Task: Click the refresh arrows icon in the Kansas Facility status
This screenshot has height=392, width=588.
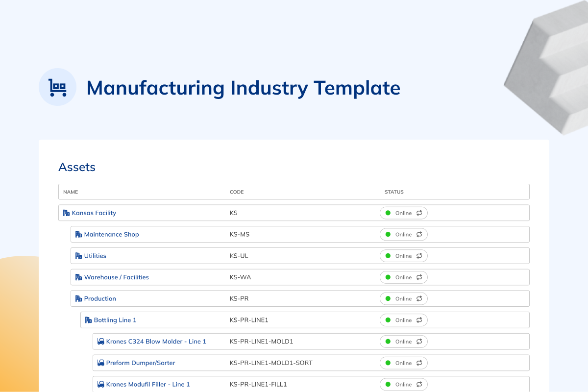Action: click(419, 213)
